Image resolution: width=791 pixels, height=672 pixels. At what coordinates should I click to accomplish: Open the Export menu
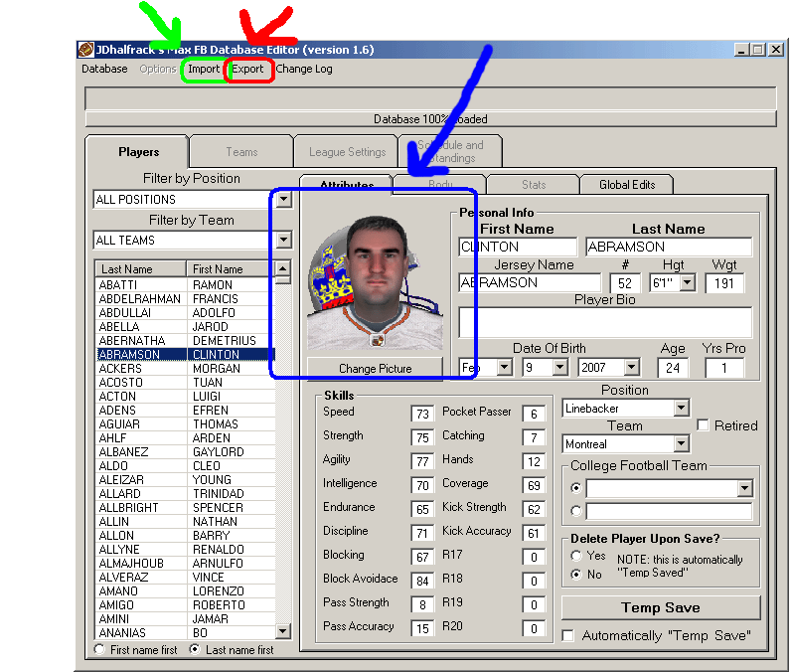(x=247, y=69)
